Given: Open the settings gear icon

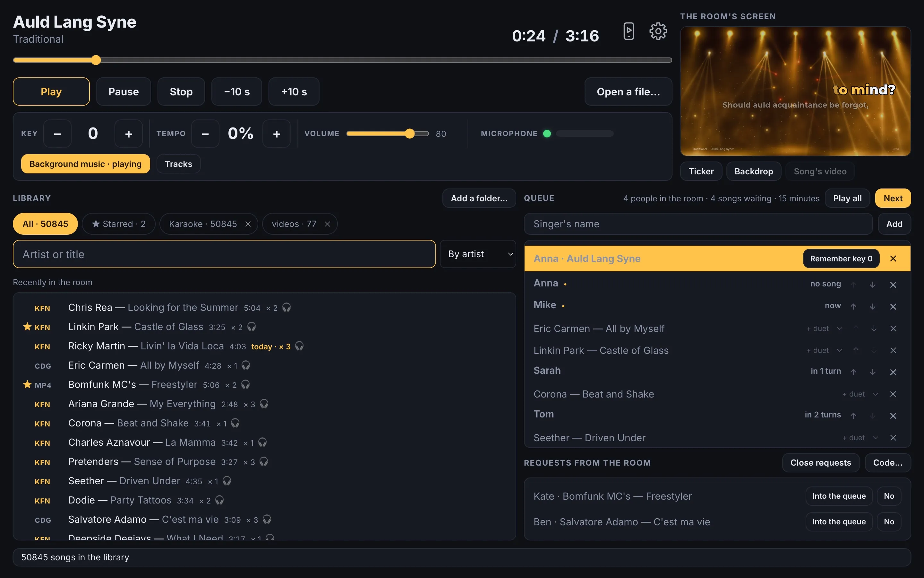Looking at the screenshot, I should coord(658,31).
